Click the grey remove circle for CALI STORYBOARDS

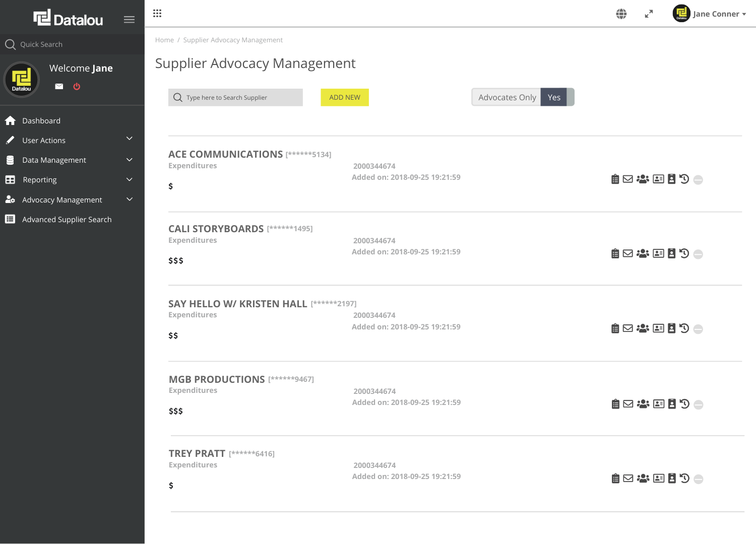point(698,254)
